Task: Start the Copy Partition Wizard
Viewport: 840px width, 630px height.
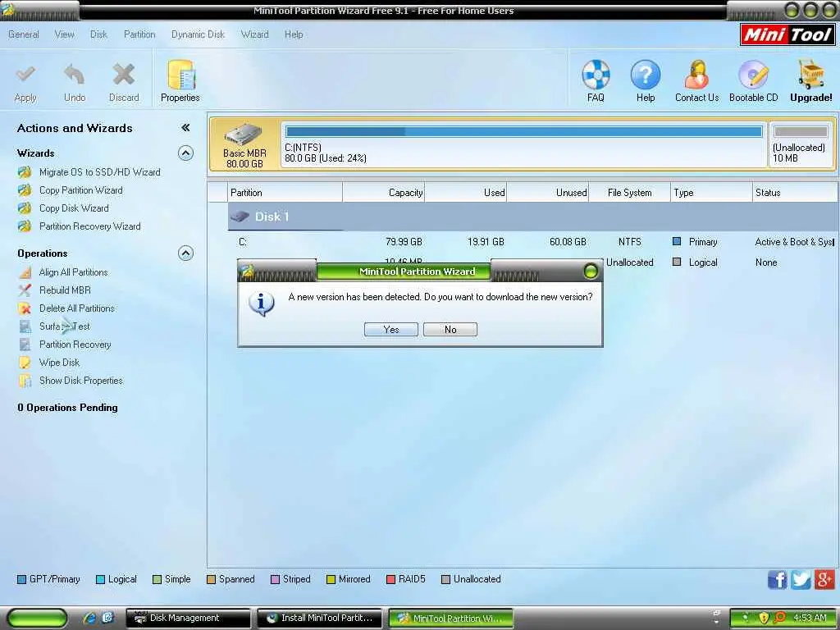Action: coord(81,190)
